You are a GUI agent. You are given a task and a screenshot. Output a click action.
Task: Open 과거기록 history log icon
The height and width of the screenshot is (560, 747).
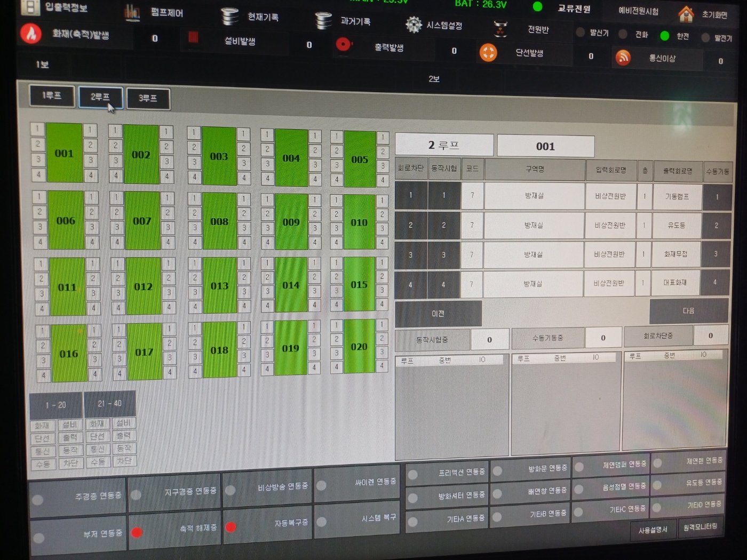pyautogui.click(x=323, y=21)
